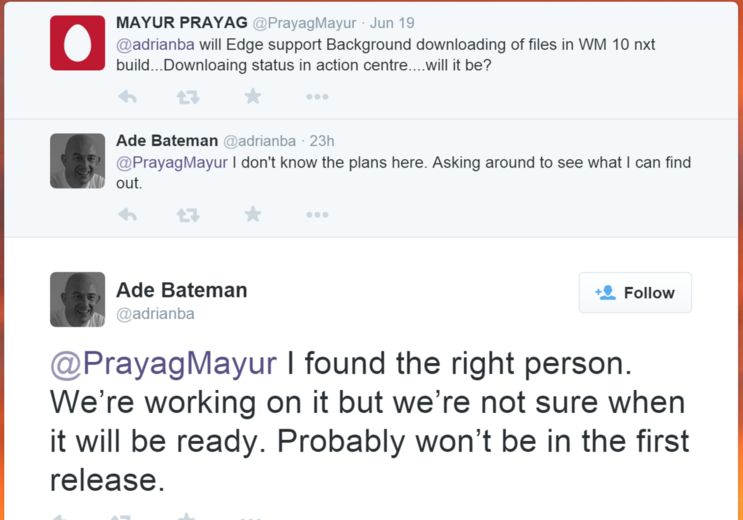Retweet Ade Bateman's 'Asking around' tweet
Image resolution: width=743 pixels, height=520 pixels.
188,215
